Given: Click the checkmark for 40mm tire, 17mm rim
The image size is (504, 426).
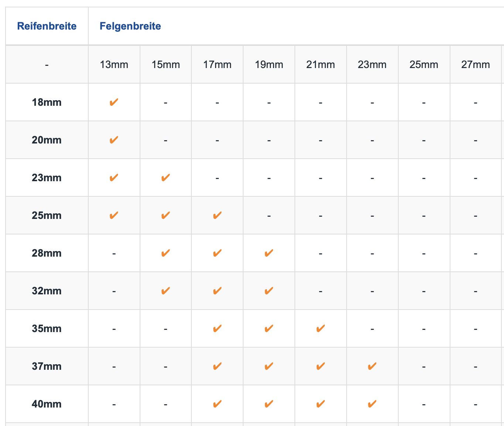Looking at the screenshot, I should [217, 404].
